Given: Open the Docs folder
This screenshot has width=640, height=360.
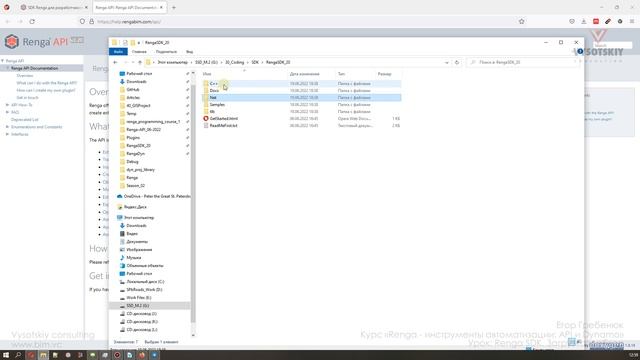Looking at the screenshot, I should click(214, 91).
